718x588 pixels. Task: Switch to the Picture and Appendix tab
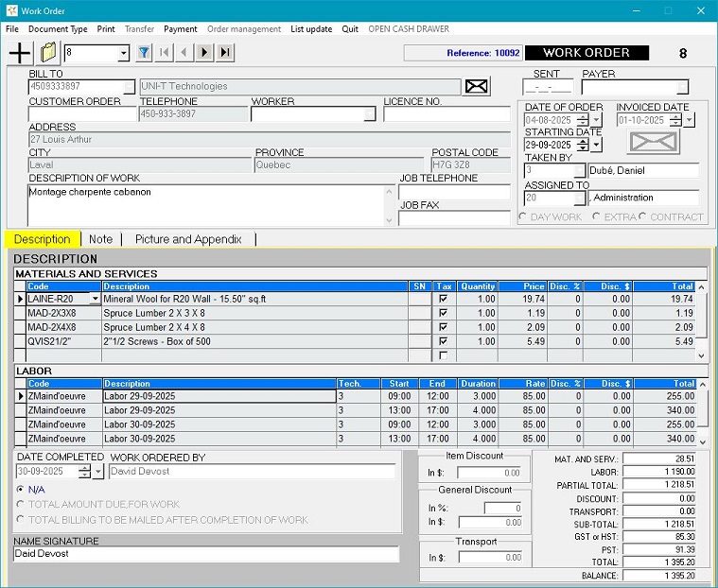188,239
